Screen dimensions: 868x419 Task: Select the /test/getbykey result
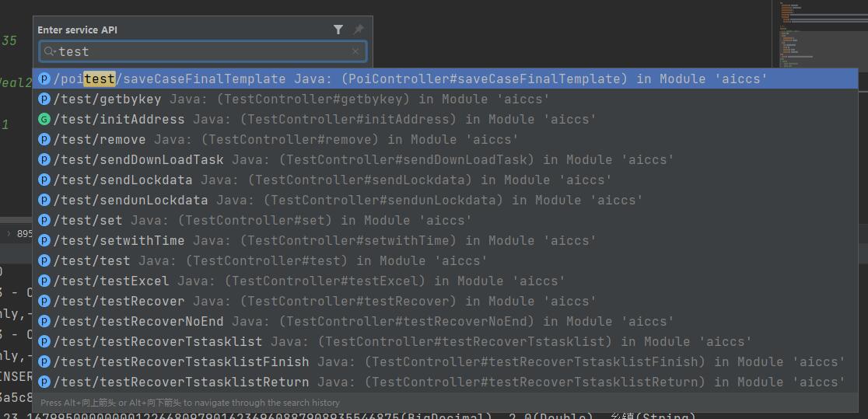click(x=445, y=99)
